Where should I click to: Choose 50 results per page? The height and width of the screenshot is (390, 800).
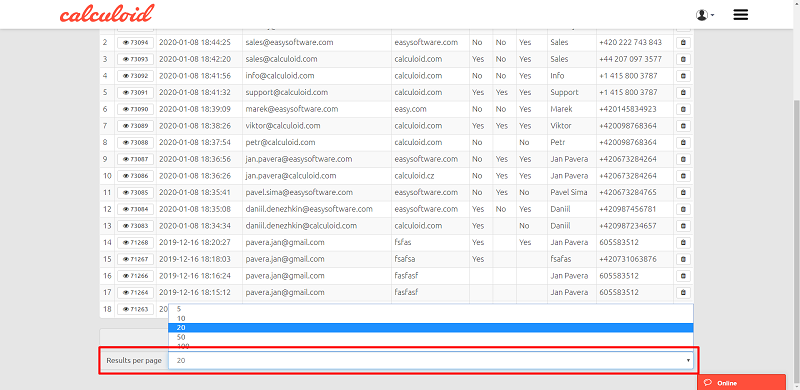pyautogui.click(x=431, y=337)
